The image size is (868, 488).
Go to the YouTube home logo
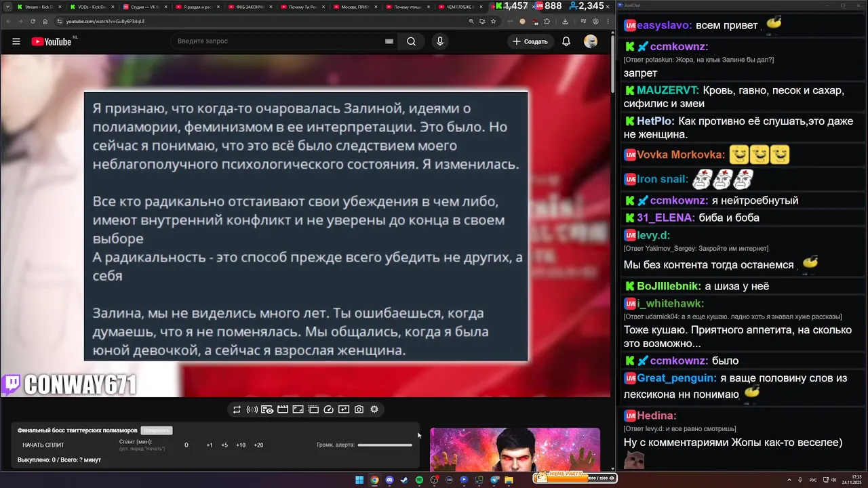52,41
